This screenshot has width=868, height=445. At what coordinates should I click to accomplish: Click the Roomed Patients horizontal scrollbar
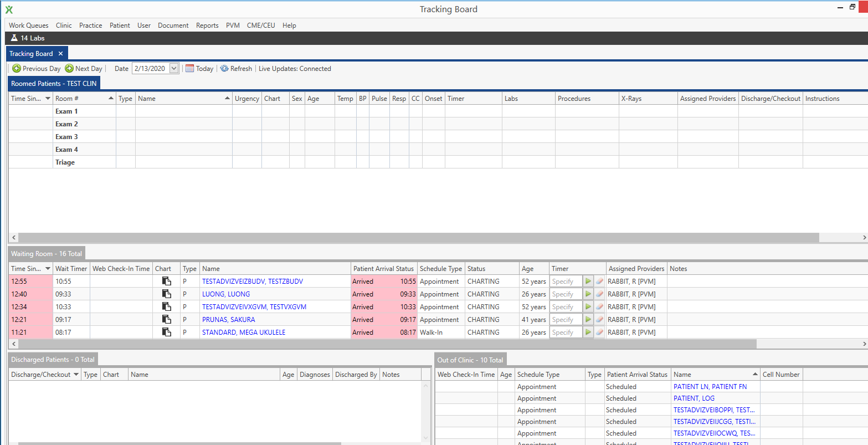[418, 237]
